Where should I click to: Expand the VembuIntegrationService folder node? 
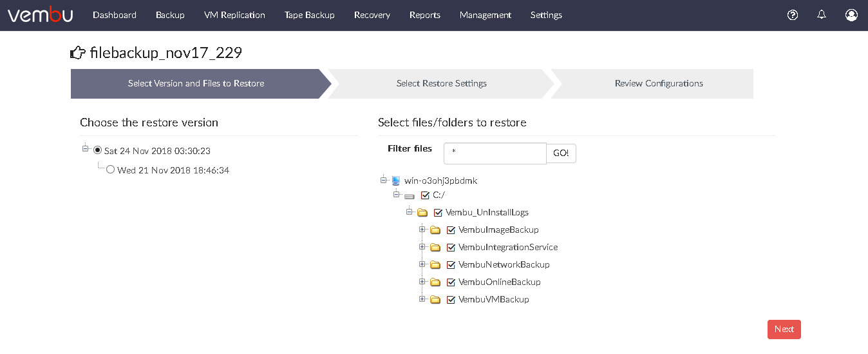click(422, 246)
